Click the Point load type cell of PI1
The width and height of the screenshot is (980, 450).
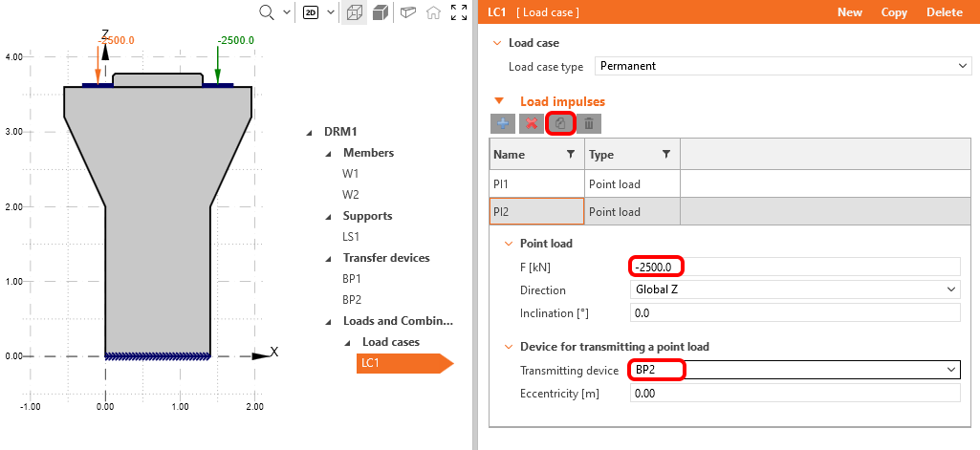click(633, 184)
